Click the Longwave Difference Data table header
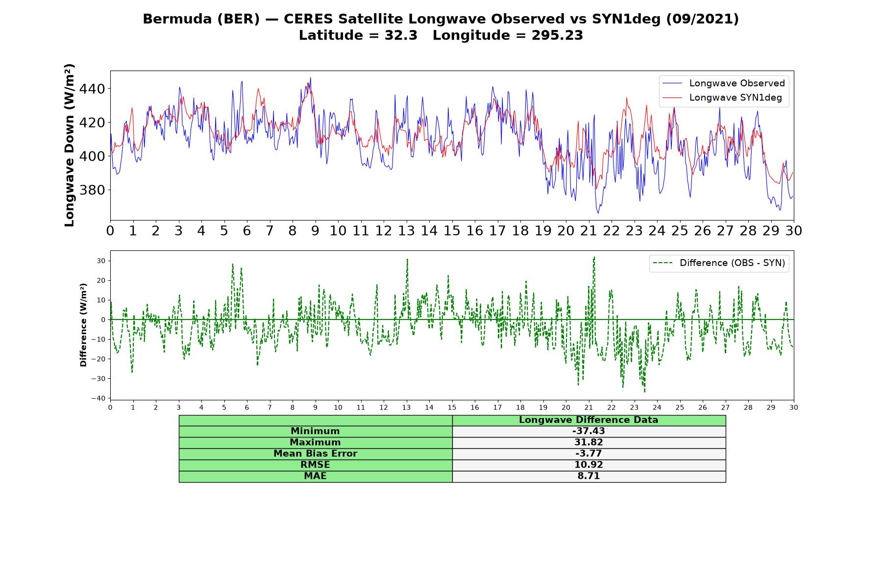The image size is (882, 588). pos(589,420)
